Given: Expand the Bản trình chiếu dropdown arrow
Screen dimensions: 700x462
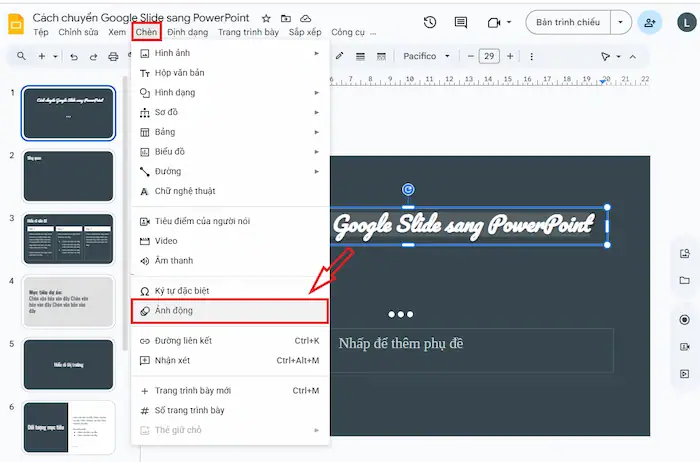Looking at the screenshot, I should click(x=624, y=22).
